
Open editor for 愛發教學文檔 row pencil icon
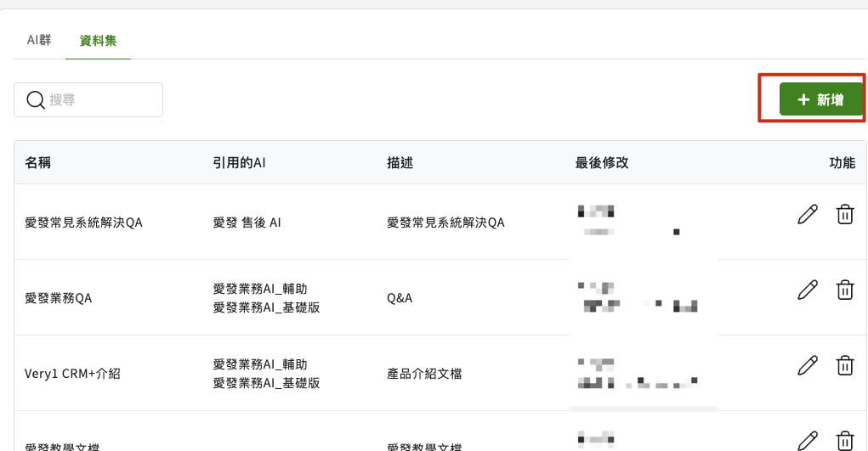tap(808, 441)
